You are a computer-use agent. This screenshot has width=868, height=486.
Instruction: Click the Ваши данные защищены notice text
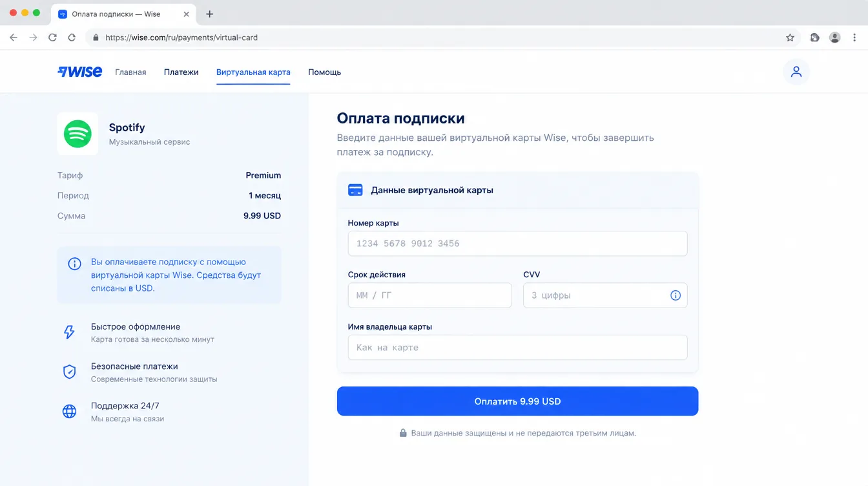point(524,433)
